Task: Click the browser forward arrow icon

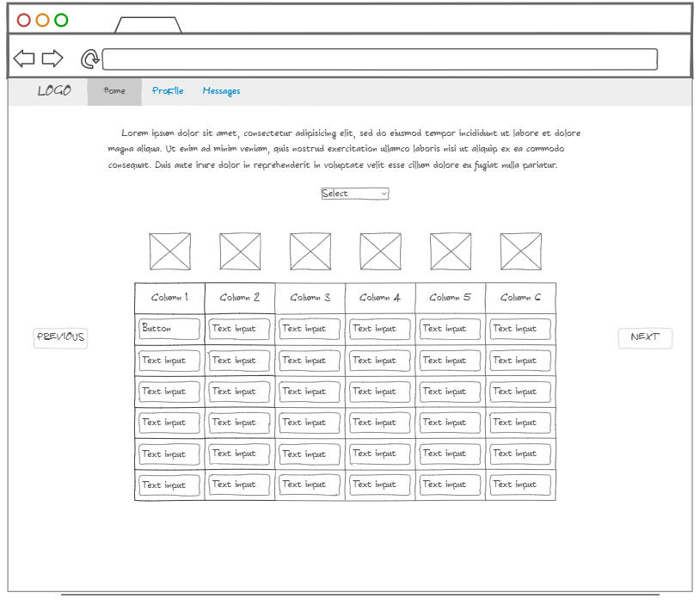Action: click(52, 58)
